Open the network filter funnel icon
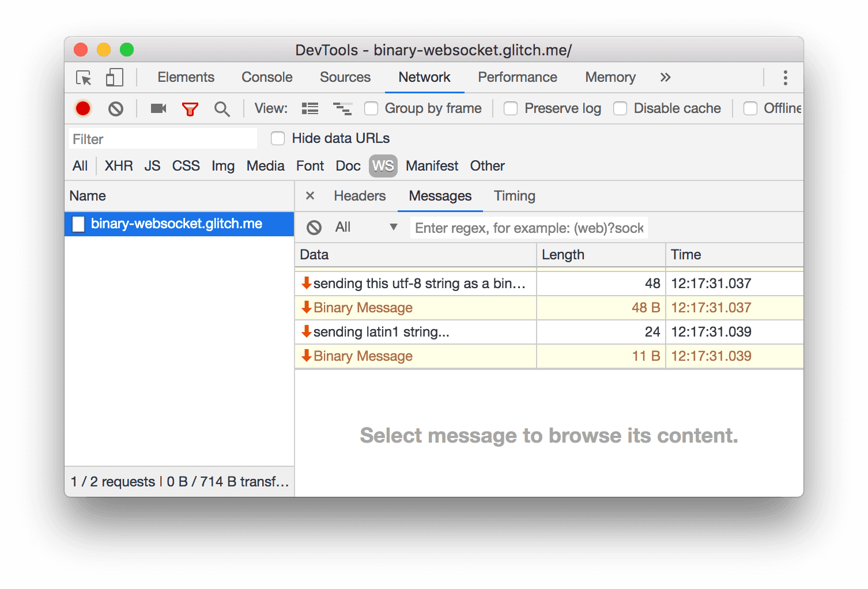The height and width of the screenshot is (589, 868). [x=190, y=108]
